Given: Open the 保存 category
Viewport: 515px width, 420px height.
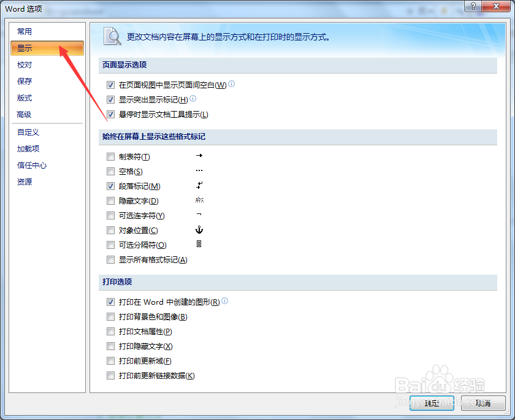Looking at the screenshot, I should (47, 81).
